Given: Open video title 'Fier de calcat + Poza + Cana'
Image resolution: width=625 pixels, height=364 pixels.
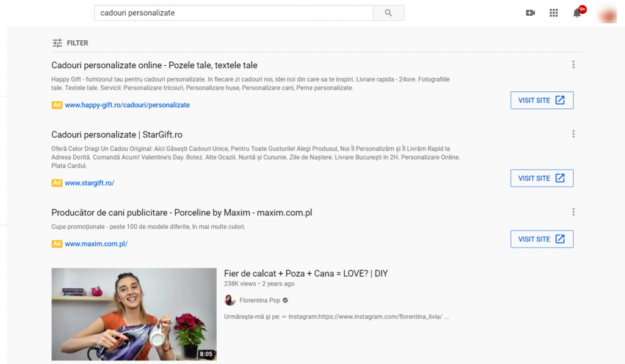Looking at the screenshot, I should [306, 274].
